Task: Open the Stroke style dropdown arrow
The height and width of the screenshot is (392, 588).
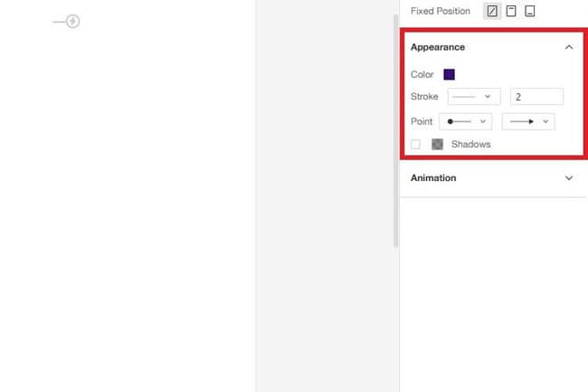Action: [487, 96]
